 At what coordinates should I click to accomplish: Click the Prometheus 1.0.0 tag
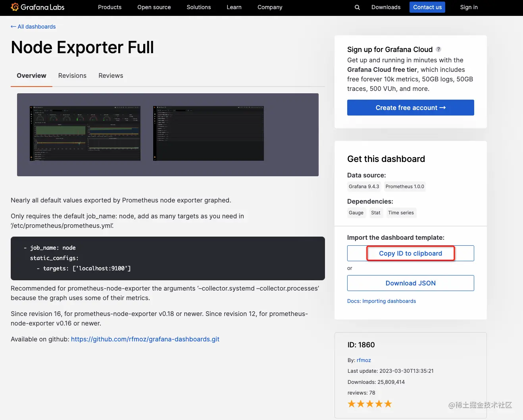click(405, 187)
